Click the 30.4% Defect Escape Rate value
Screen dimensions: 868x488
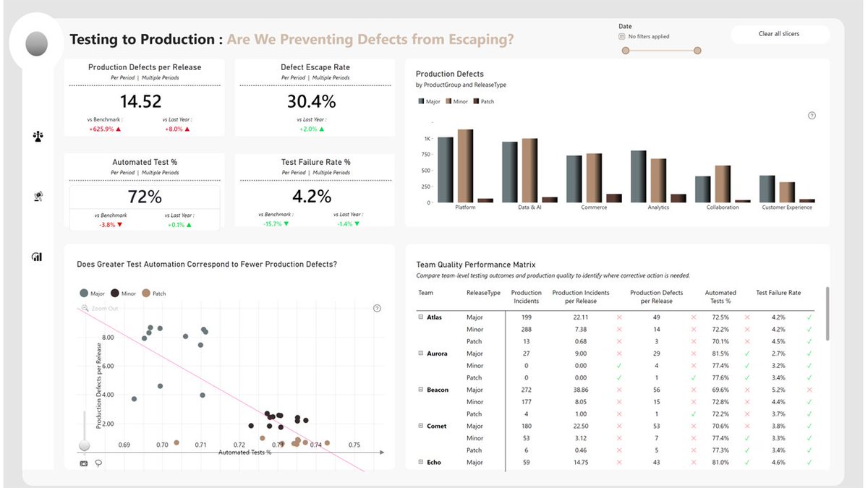click(312, 101)
